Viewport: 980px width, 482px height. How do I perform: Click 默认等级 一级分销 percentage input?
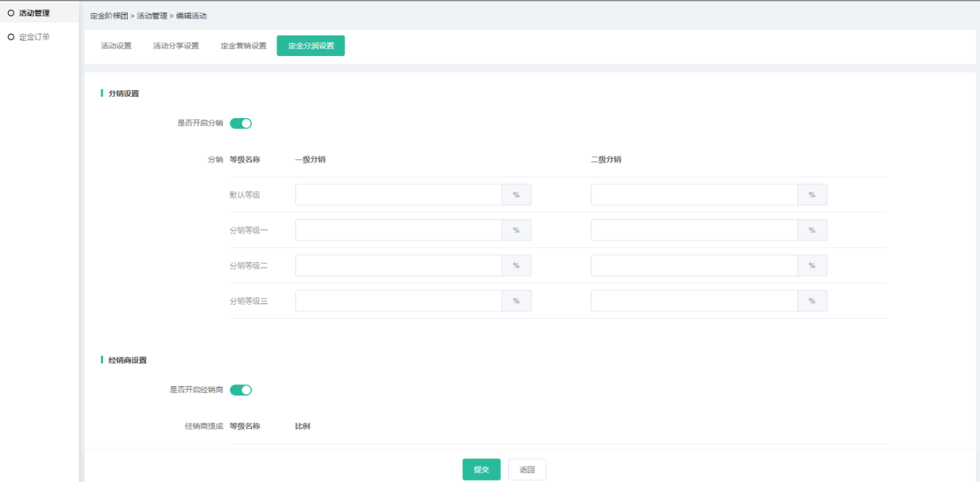(x=399, y=195)
